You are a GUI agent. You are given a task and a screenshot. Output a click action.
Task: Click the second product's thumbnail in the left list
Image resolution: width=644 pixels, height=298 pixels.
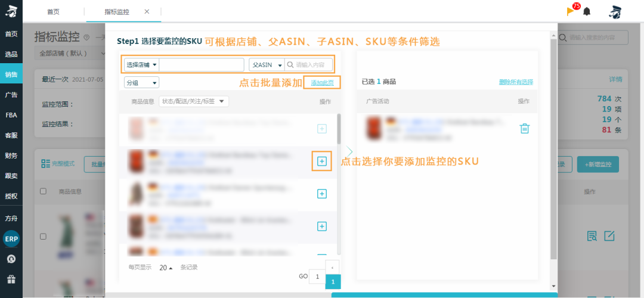click(136, 162)
